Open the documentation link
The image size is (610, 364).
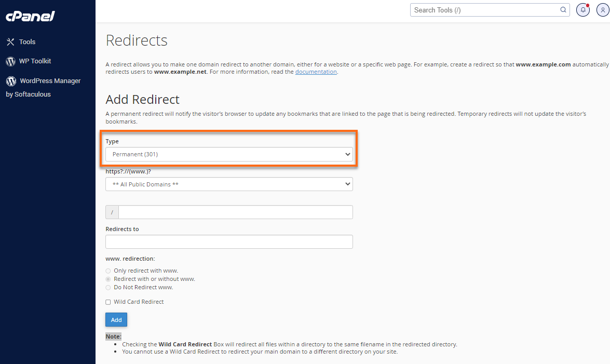click(x=316, y=72)
